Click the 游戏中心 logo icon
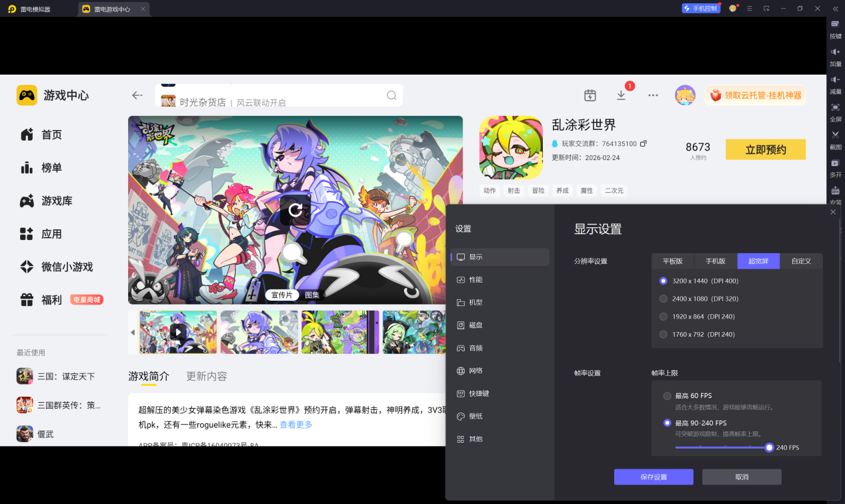This screenshot has width=845, height=504. coord(27,95)
